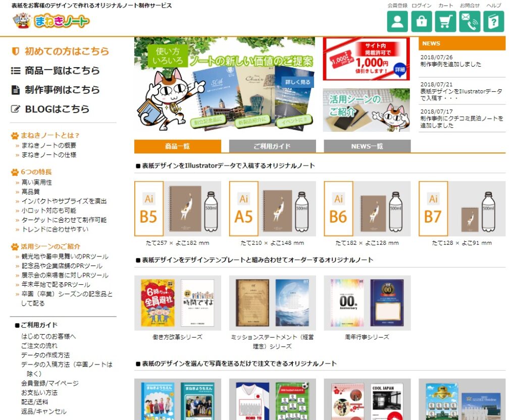517x420 pixels.
Task: Open 制作事例はこちら link
Action: pyautogui.click(x=62, y=90)
